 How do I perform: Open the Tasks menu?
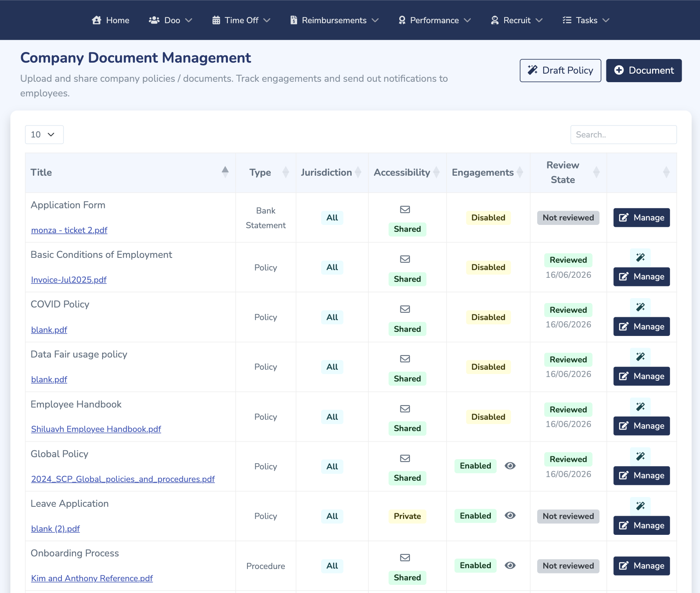(x=586, y=20)
